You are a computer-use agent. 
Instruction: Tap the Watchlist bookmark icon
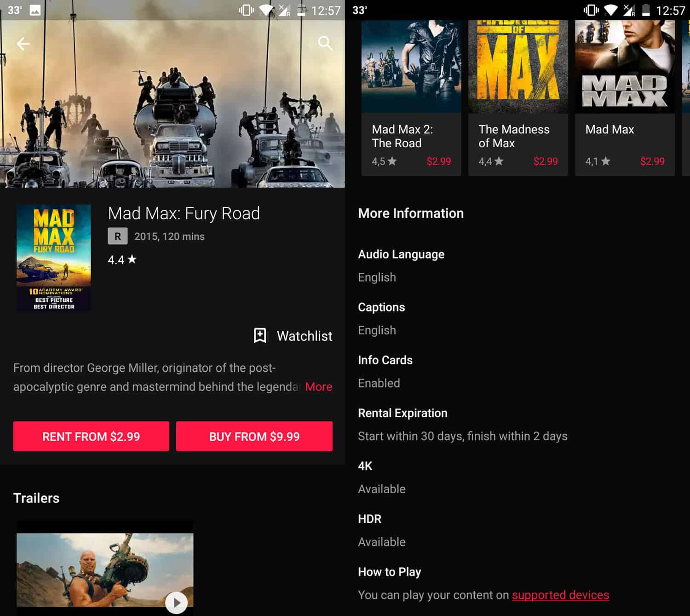click(x=260, y=335)
